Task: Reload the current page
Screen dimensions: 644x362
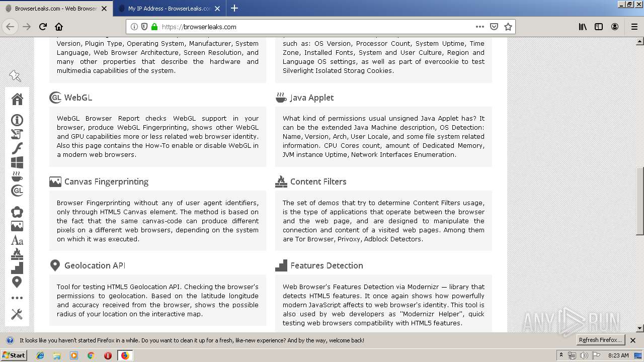Action: click(43, 27)
